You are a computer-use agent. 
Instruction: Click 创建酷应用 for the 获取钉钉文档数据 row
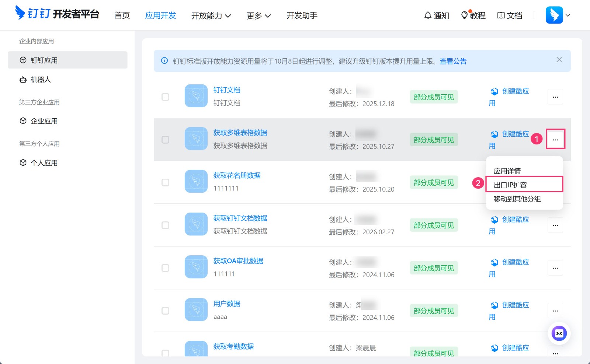(x=509, y=225)
